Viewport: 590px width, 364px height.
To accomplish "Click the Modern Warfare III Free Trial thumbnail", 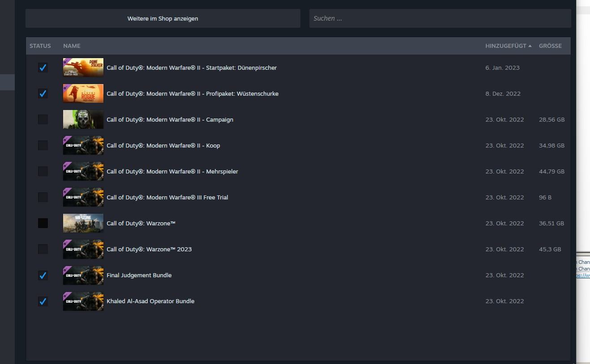I will pos(83,197).
